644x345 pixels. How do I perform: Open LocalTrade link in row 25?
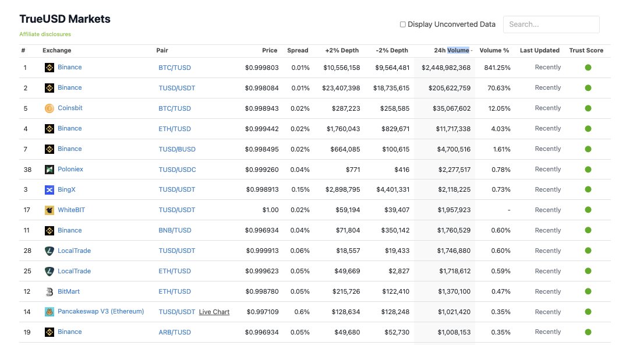coord(74,271)
